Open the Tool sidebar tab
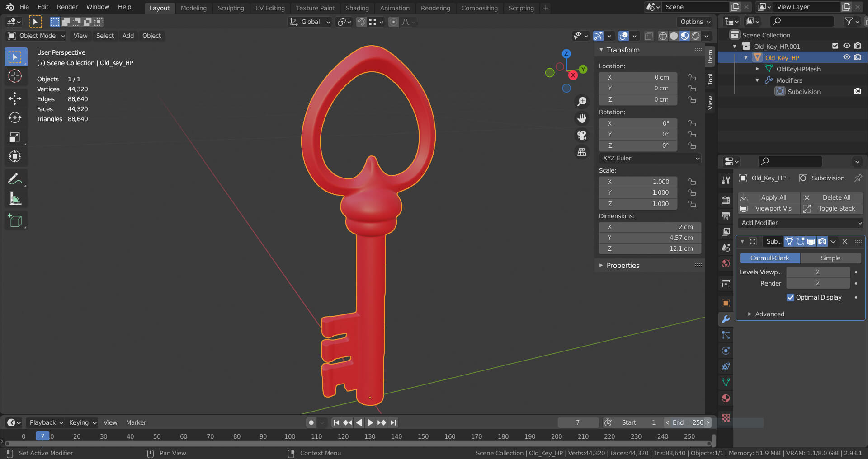 [x=710, y=79]
